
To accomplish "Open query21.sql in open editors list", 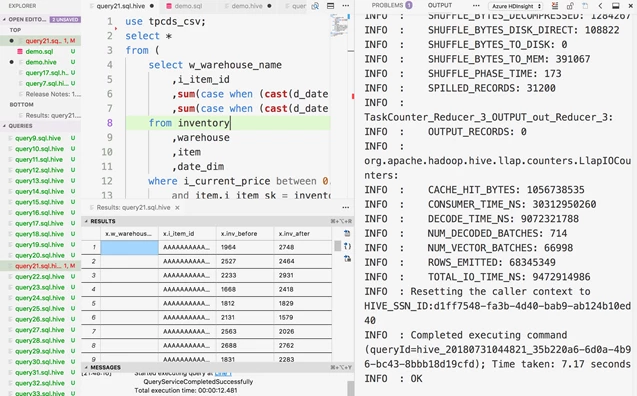I will point(41,41).
